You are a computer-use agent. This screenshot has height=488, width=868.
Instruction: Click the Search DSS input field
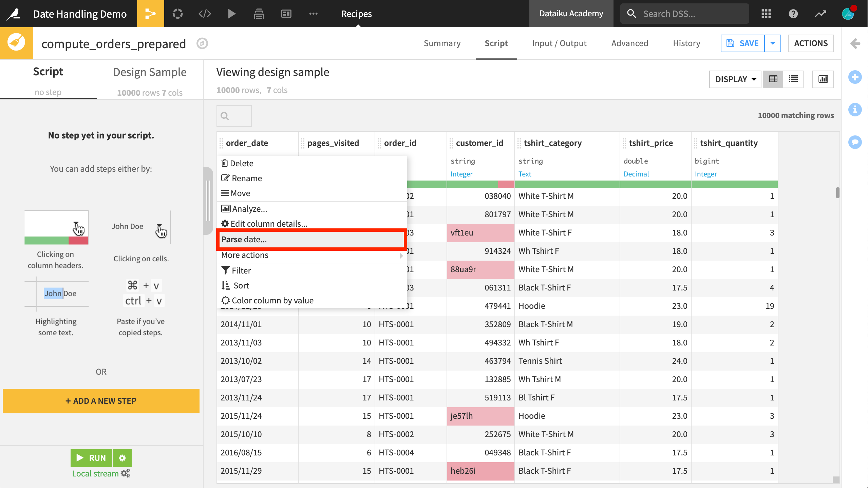coord(685,14)
